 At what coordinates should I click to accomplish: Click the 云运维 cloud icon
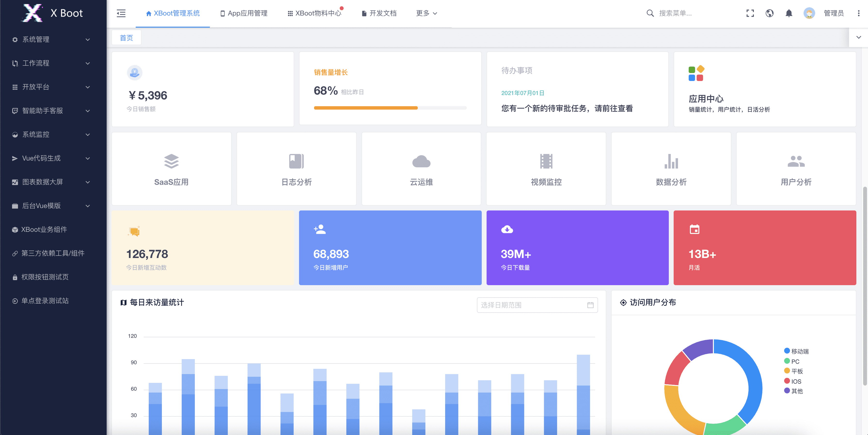421,161
